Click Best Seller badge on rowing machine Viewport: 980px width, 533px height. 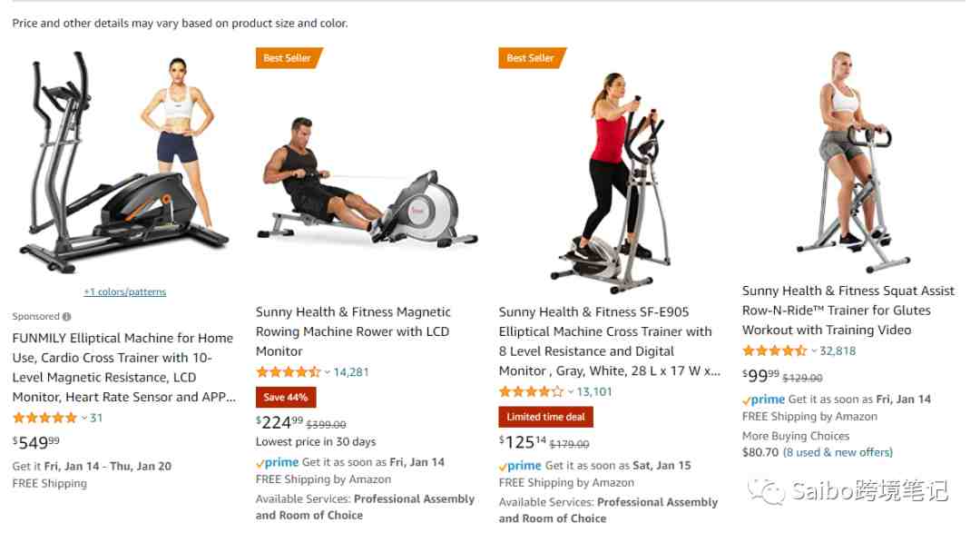point(289,58)
